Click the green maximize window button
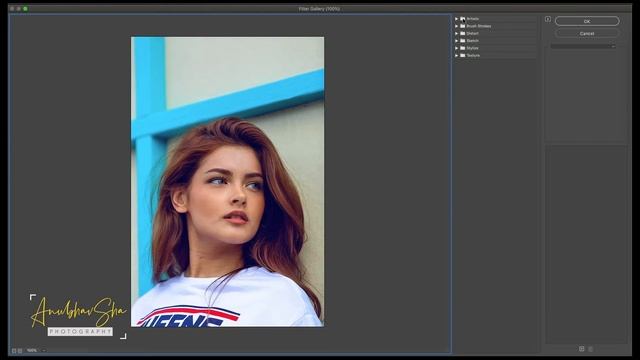Screen dimensions: 640x360 click(x=25, y=9)
